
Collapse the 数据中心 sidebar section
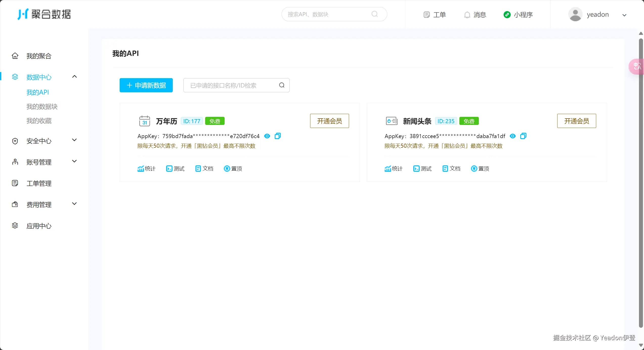pos(74,77)
